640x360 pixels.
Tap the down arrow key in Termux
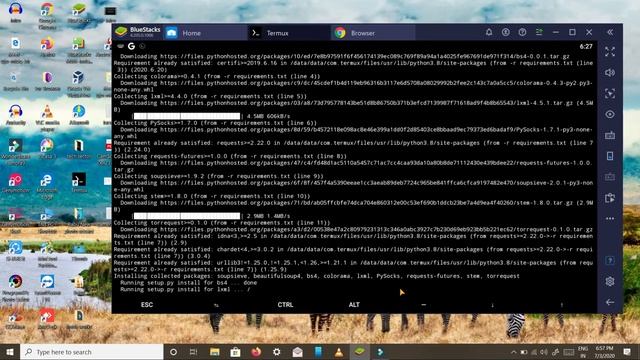pos(492,305)
